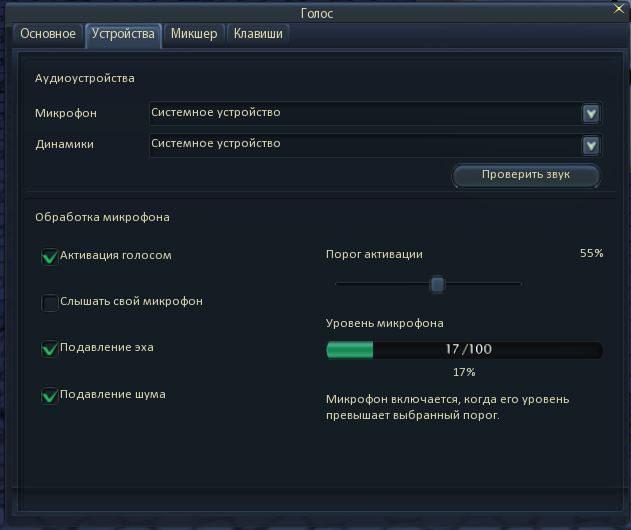Close the Голос window
This screenshot has width=631, height=530.
[619, 9]
